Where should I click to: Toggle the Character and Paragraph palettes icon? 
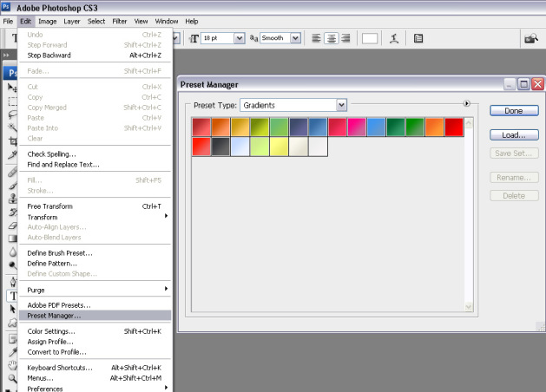(418, 38)
